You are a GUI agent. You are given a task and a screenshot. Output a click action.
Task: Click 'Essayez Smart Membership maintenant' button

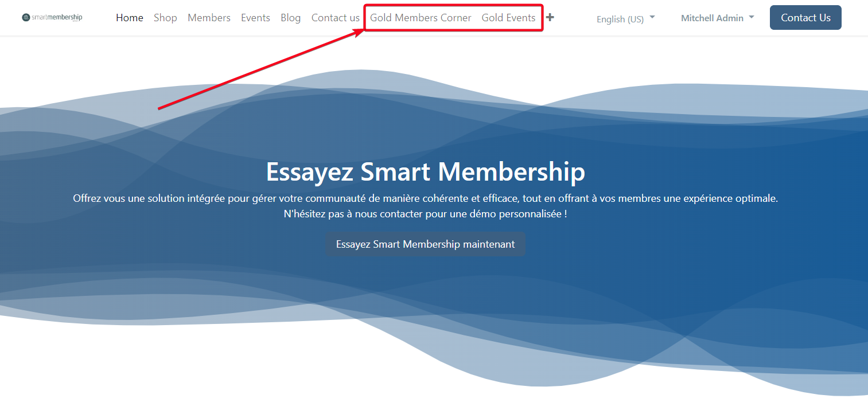point(425,244)
